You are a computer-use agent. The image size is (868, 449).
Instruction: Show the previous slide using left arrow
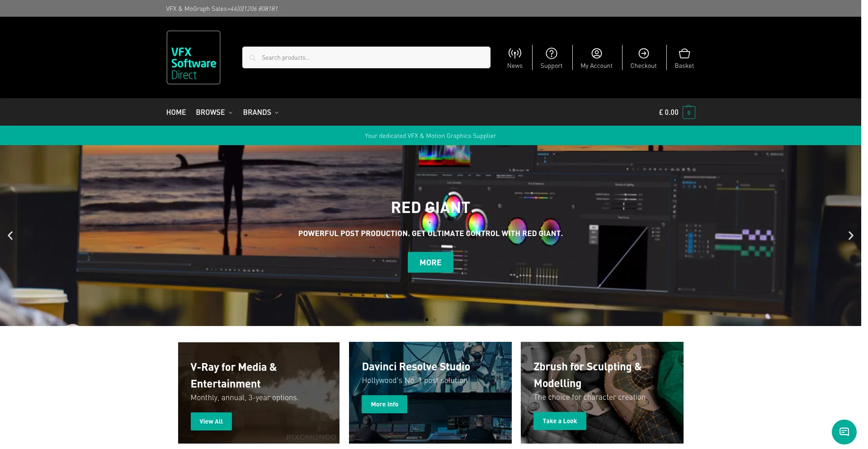[x=10, y=236]
